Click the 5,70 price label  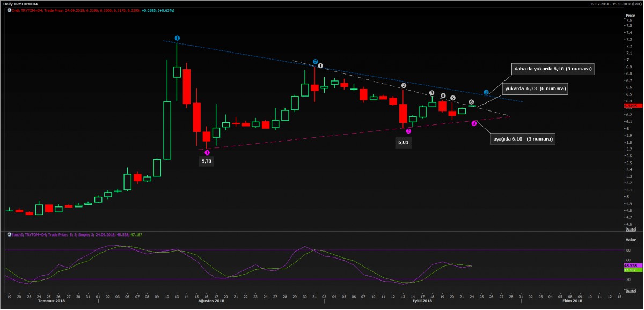tap(207, 161)
